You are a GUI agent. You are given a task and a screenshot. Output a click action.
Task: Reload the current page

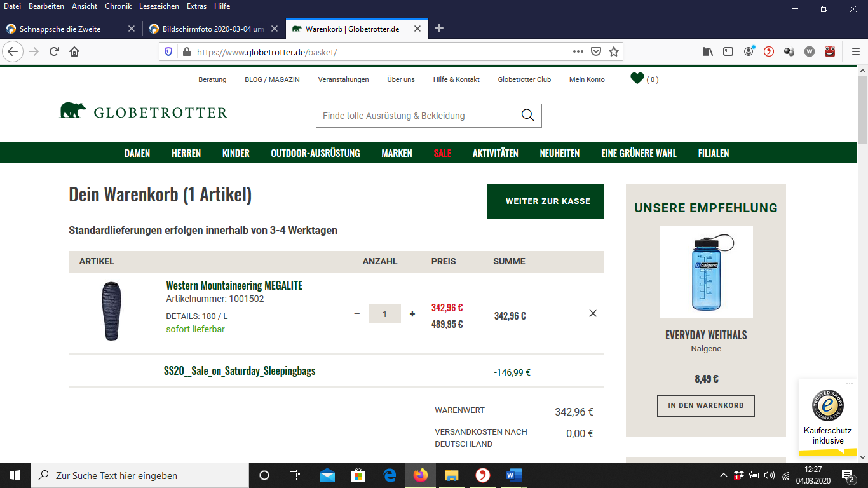point(54,51)
